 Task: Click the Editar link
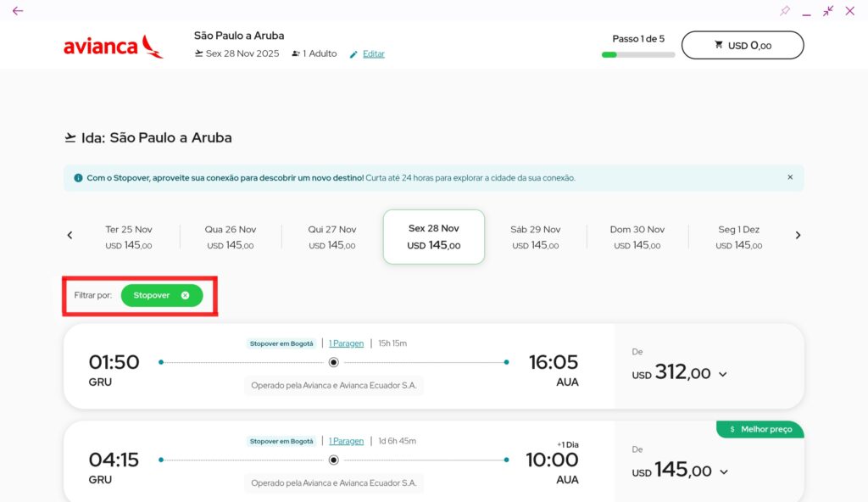pos(374,54)
